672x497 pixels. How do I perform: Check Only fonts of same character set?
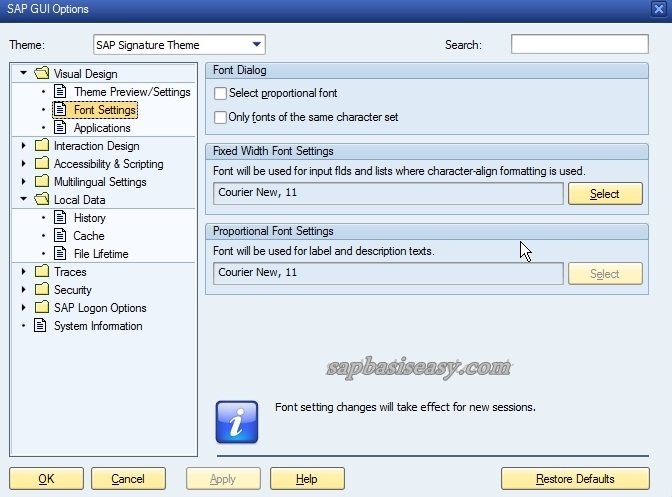pos(220,118)
